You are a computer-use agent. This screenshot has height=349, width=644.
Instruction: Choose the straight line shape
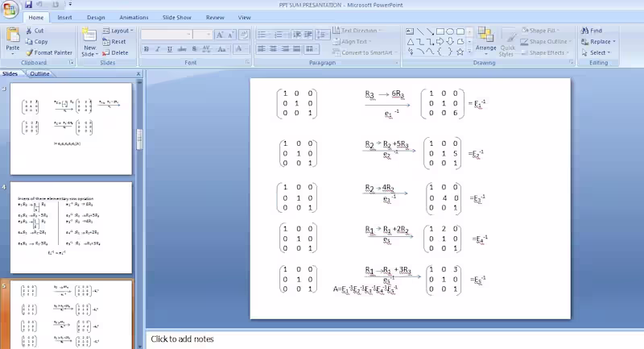[419, 31]
